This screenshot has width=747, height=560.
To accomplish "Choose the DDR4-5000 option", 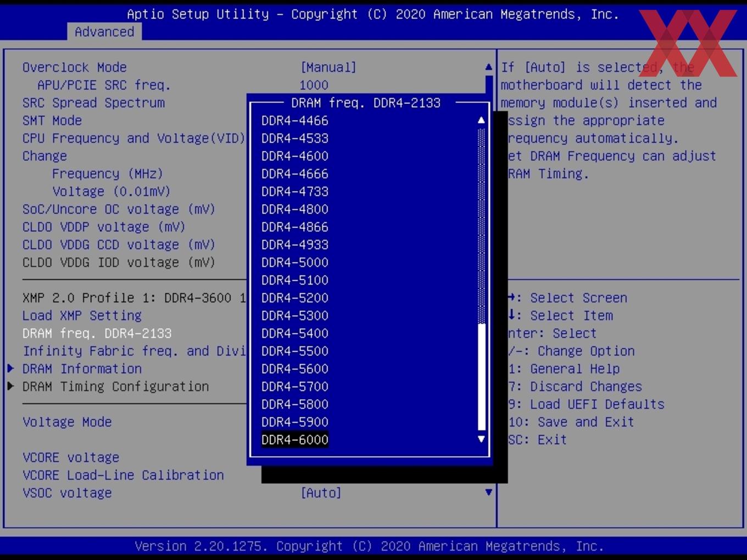I will tap(295, 262).
